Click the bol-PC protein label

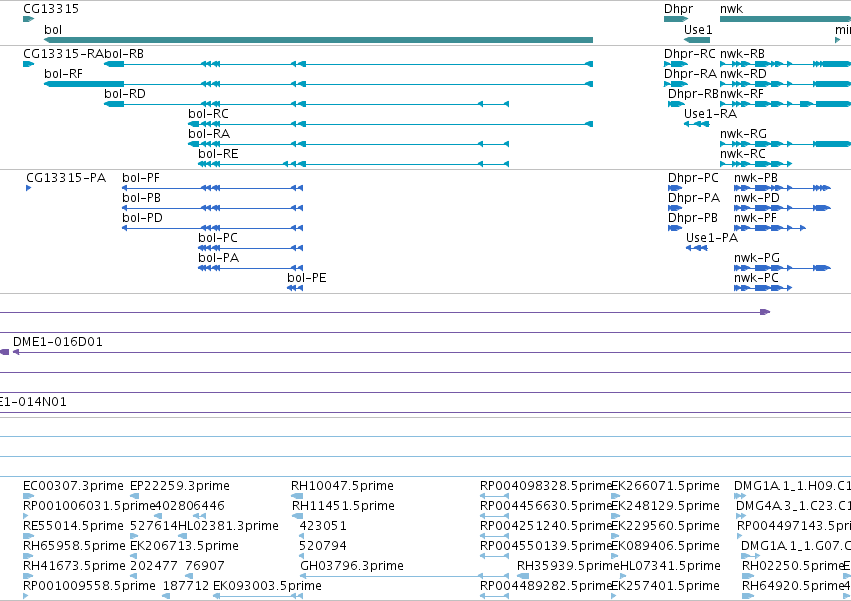[218, 238]
